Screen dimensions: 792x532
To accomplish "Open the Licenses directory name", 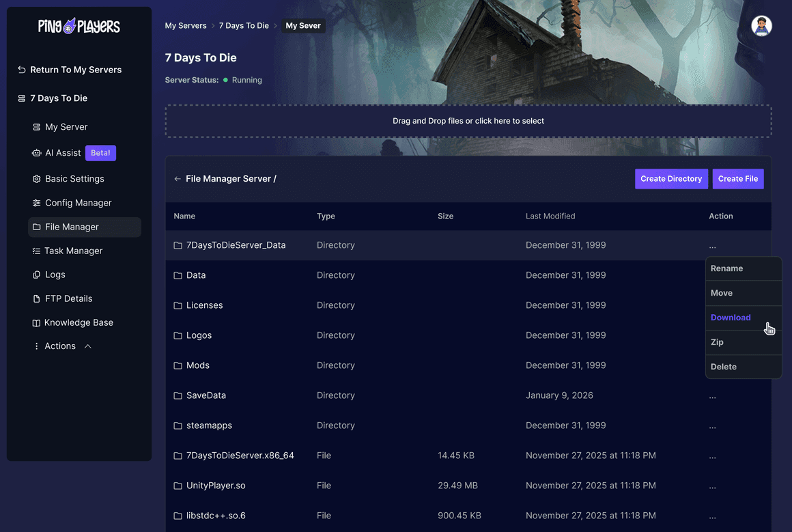I will point(205,305).
